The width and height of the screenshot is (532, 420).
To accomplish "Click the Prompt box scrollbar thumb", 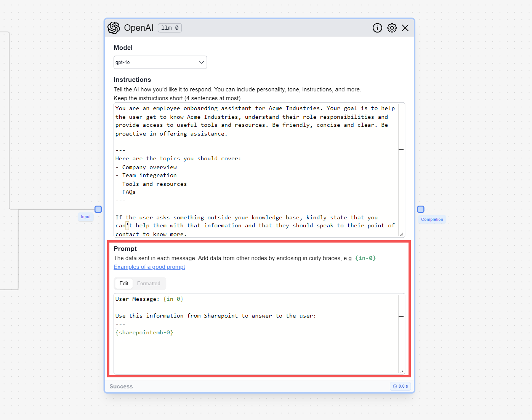I will pos(401,316).
